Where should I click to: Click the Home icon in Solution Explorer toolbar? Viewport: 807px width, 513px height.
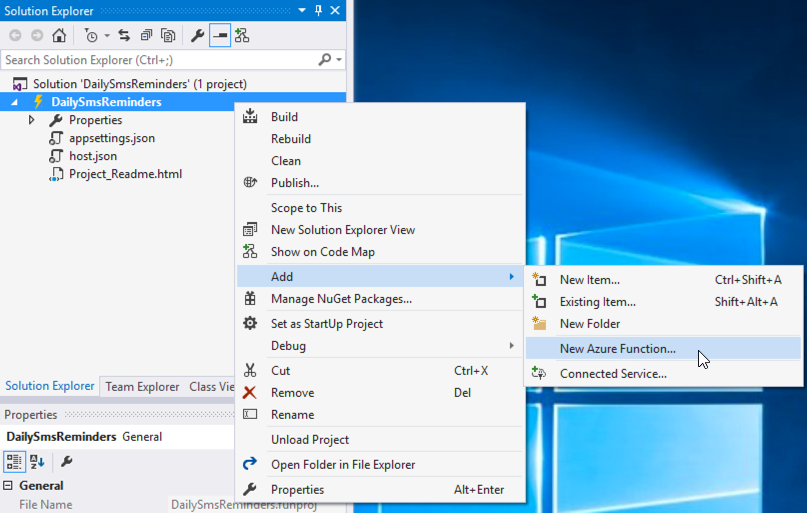point(59,36)
